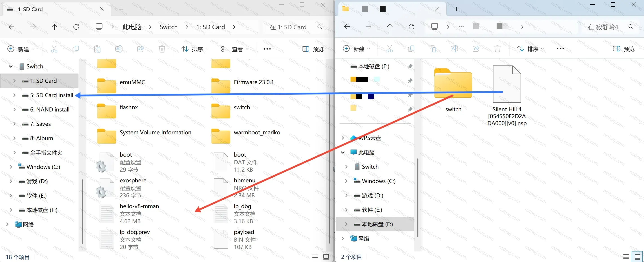This screenshot has height=262, width=644.
Task: Open the New dropdown in left window
Action: point(21,49)
